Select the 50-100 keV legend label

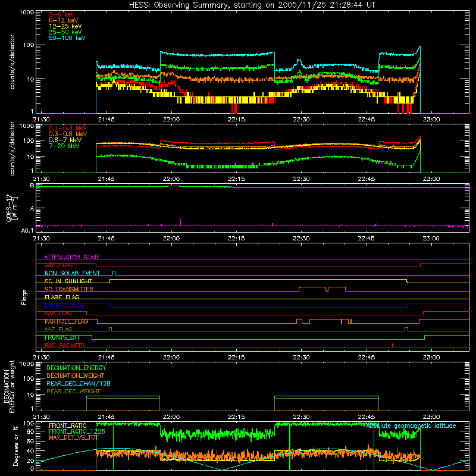[x=67, y=38]
